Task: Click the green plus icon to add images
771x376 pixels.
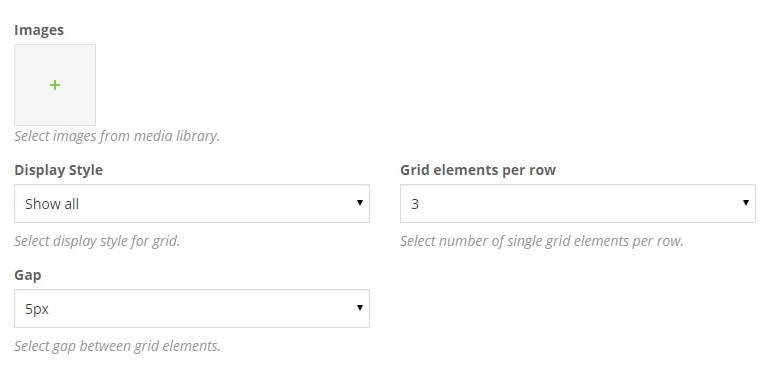Action: (55, 85)
